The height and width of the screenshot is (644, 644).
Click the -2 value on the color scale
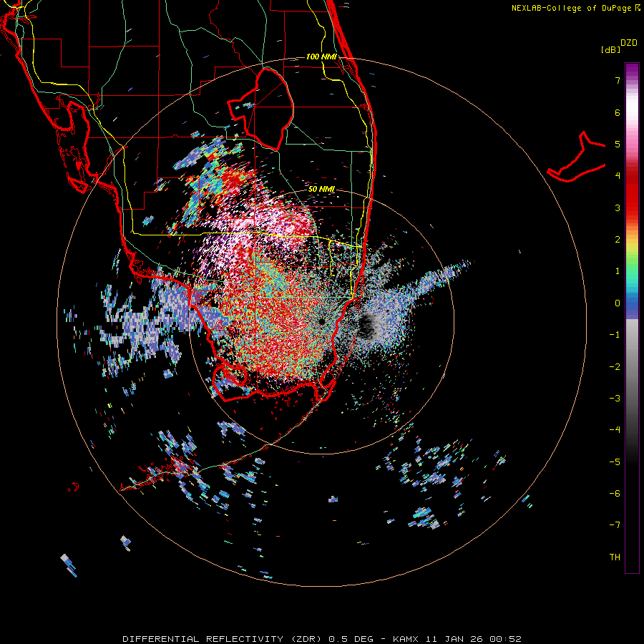(615, 367)
